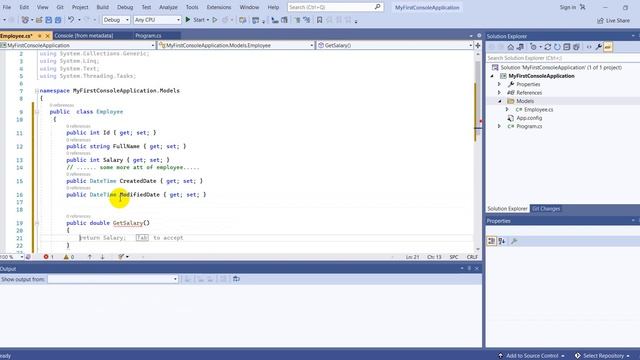Click Show All Files icon in Solution Explorer
The image size is (640, 360).
click(576, 47)
